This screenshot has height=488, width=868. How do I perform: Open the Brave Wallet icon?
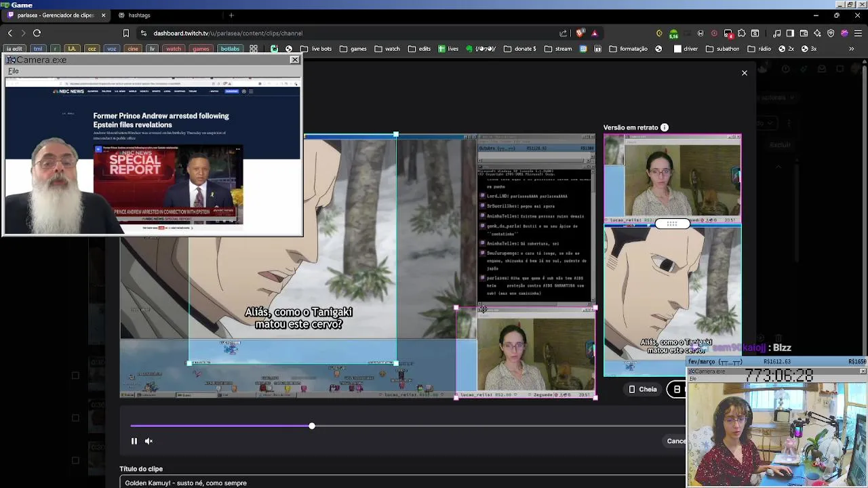tap(804, 33)
